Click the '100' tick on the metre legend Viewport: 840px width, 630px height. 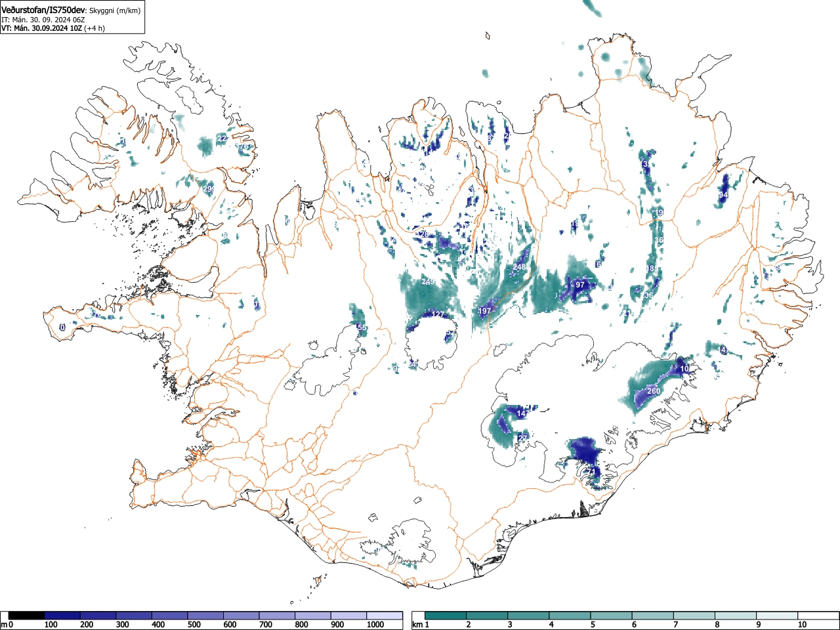pos(51,625)
